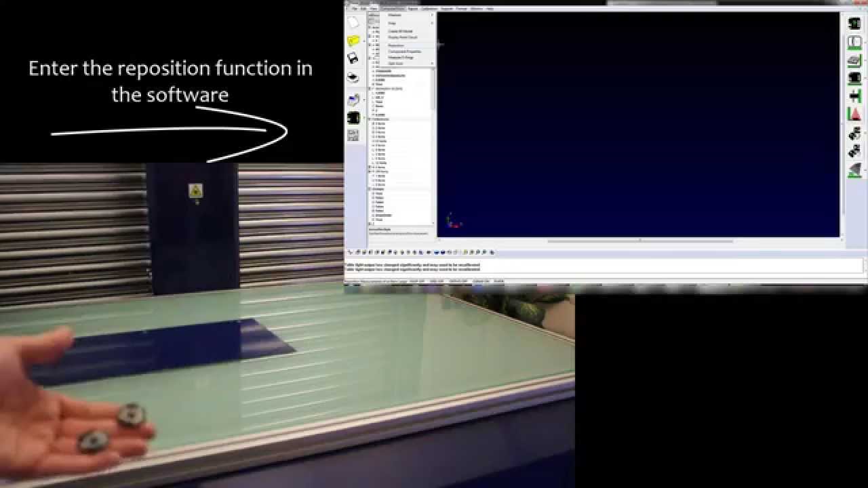Click the red cone icon in right toolbar
The height and width of the screenshot is (488, 868).
[854, 115]
